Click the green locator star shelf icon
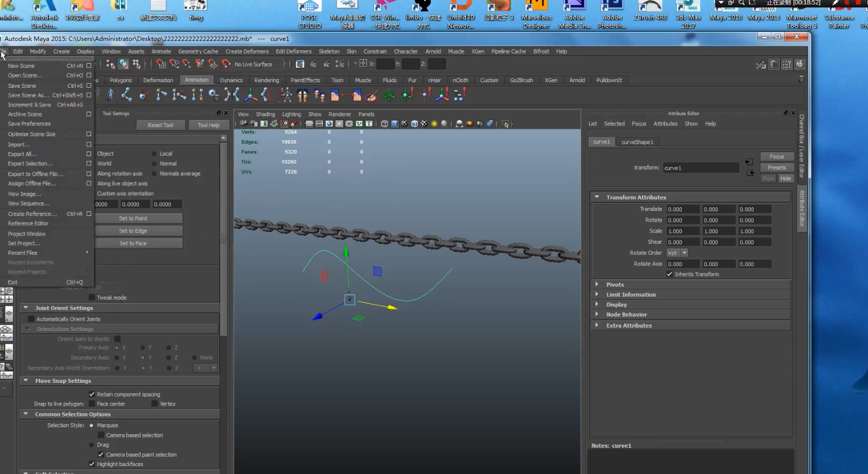Screen dimensions: 868x474 coord(389,95)
